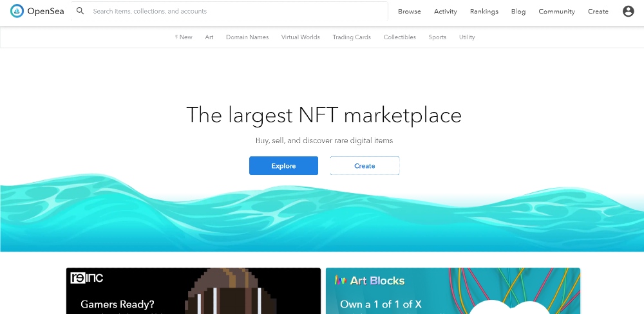Click the Buy, sell, and discover subtitle
The height and width of the screenshot is (314, 644).
324,140
